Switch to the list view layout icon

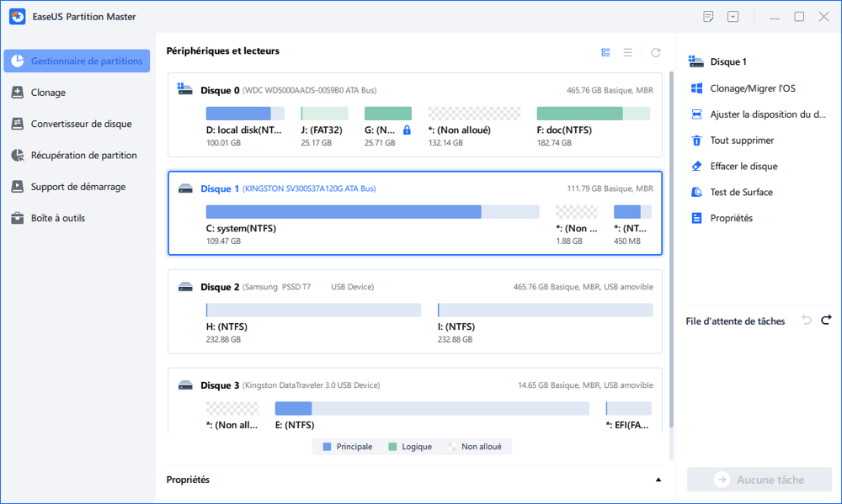[x=628, y=53]
